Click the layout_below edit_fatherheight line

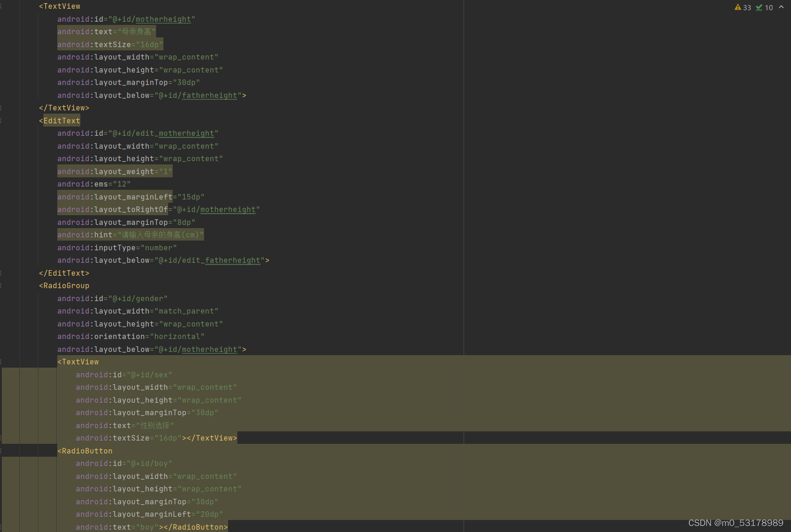163,260
